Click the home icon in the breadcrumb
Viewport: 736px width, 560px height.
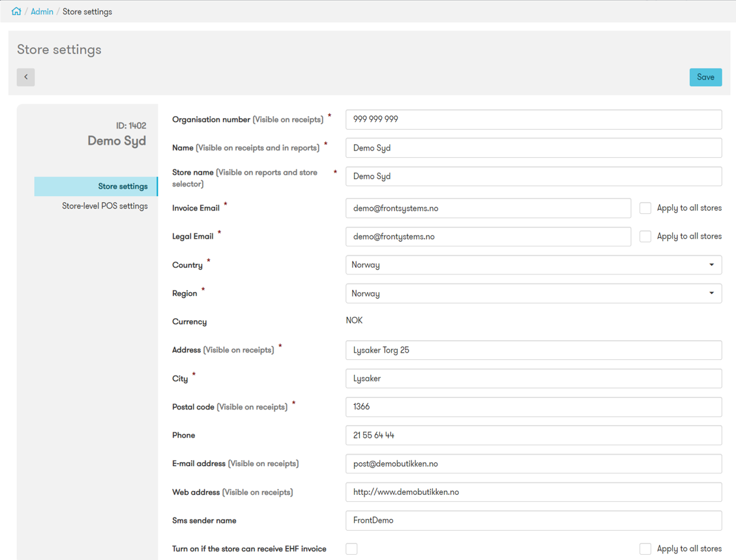(x=16, y=11)
